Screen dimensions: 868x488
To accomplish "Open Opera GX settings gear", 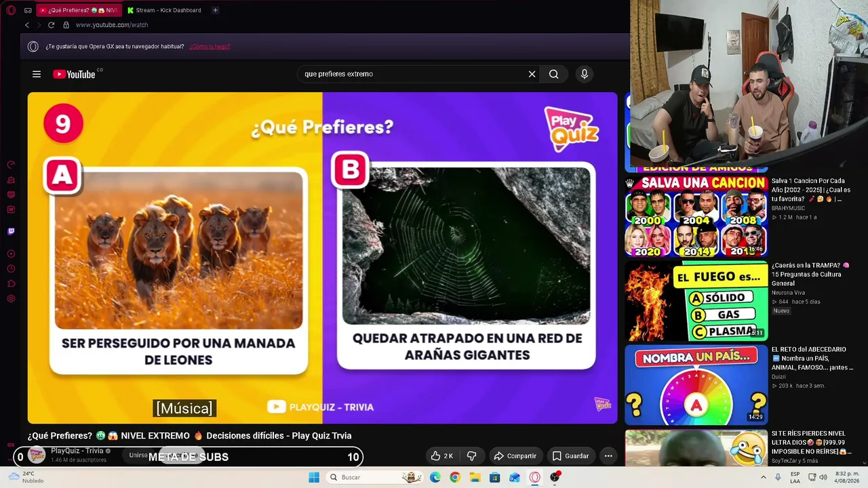I will pos(11,299).
